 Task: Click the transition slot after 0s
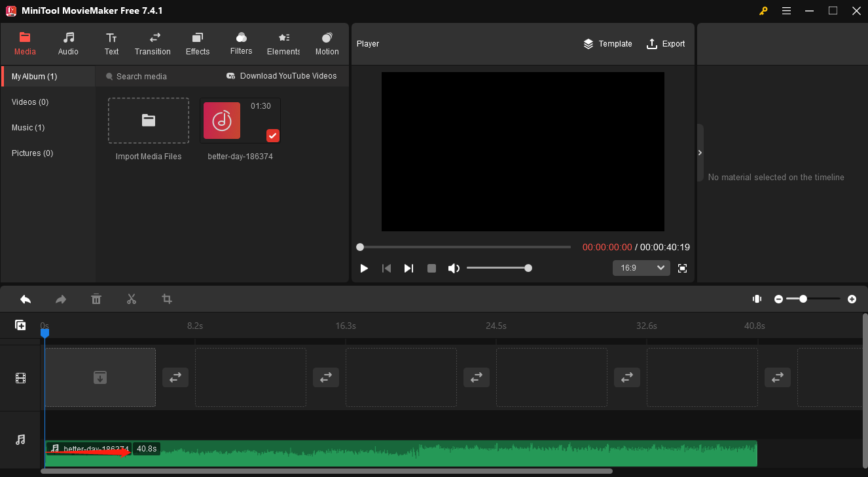point(175,377)
